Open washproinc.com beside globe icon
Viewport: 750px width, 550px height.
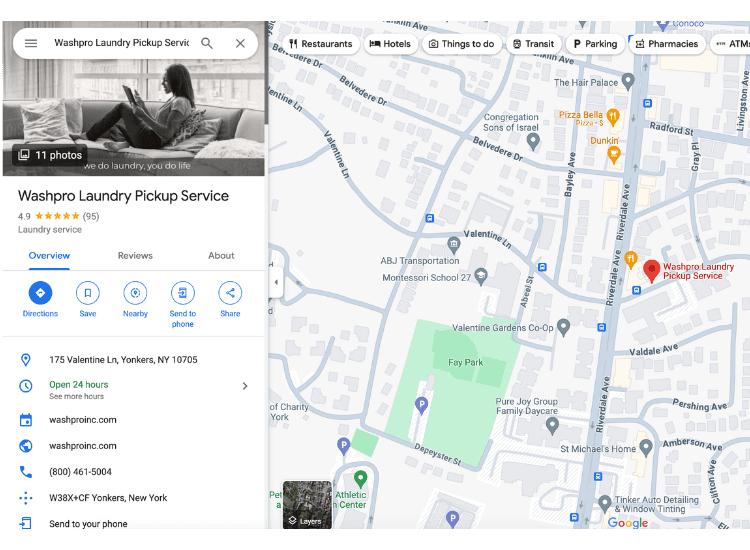click(x=83, y=446)
